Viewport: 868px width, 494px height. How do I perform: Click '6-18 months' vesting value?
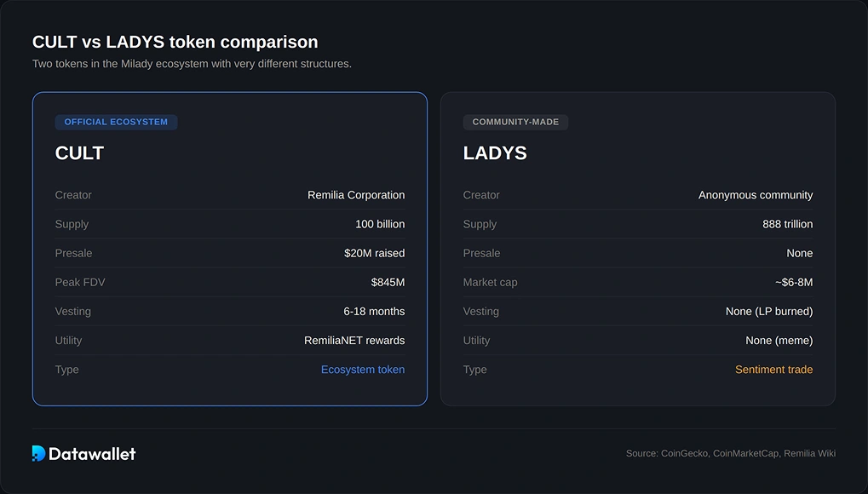tap(374, 311)
